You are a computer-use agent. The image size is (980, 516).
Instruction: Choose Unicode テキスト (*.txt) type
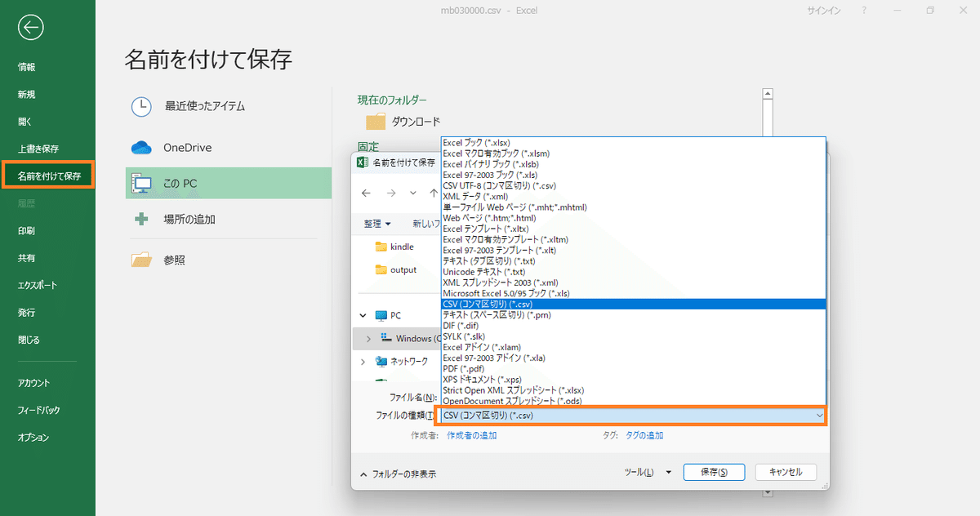[633, 272]
